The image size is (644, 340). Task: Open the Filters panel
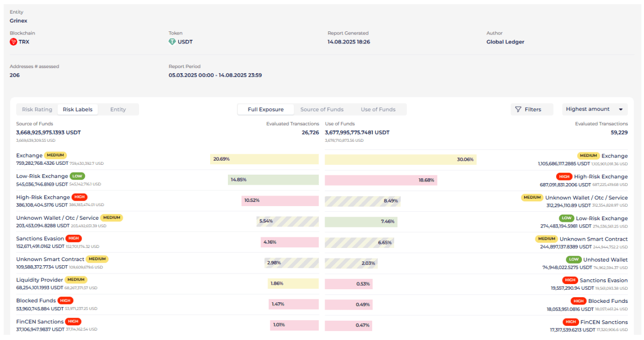(x=533, y=109)
